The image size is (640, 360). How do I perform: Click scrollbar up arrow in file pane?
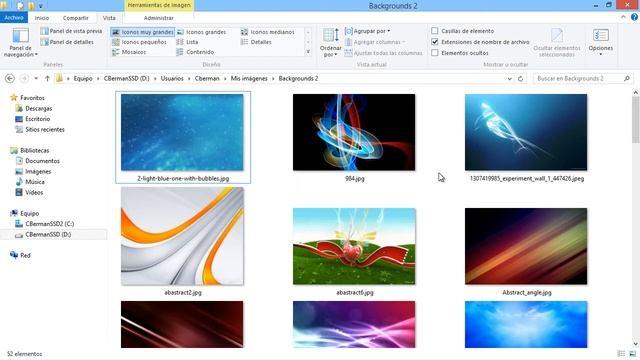pos(636,93)
